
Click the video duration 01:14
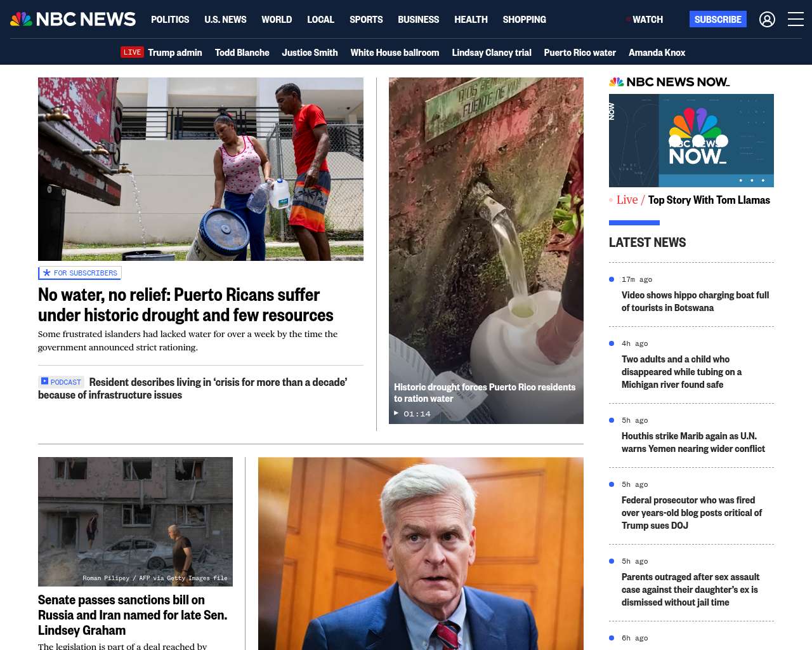(x=417, y=414)
